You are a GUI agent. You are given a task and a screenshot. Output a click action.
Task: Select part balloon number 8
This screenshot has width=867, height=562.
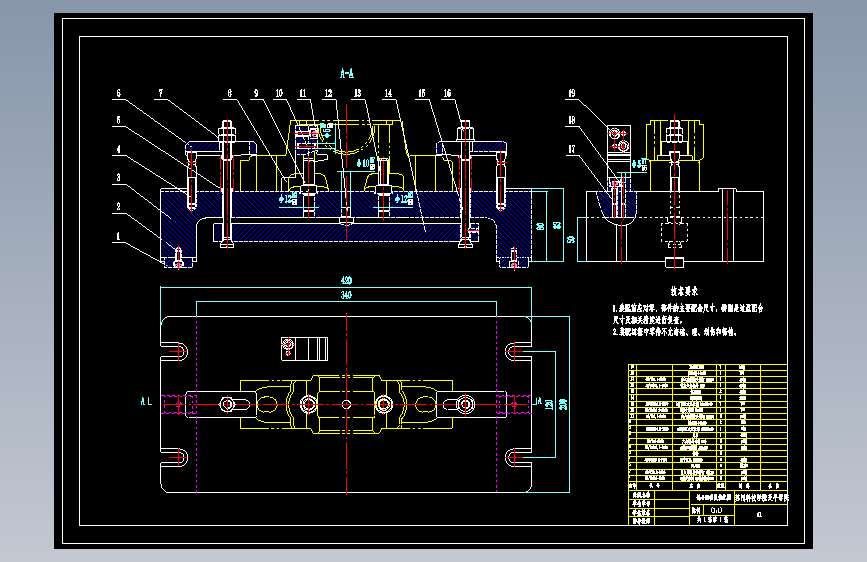click(x=229, y=93)
